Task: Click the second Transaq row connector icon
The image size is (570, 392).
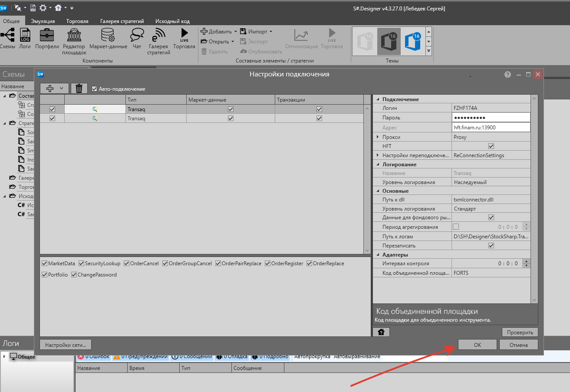Action: (95, 118)
